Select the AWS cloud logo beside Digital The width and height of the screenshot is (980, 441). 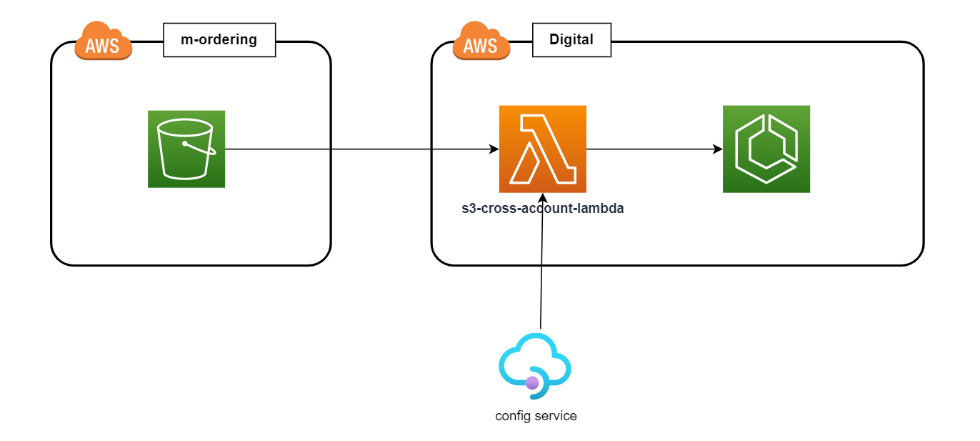click(481, 41)
